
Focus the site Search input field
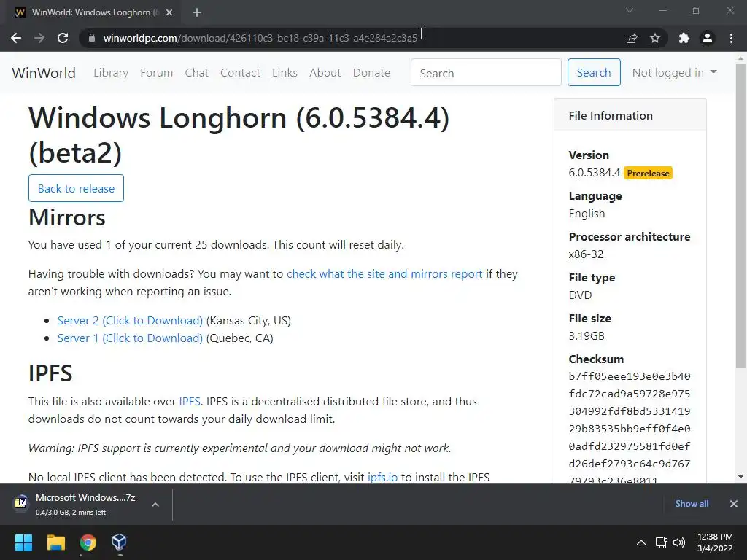[x=486, y=72]
